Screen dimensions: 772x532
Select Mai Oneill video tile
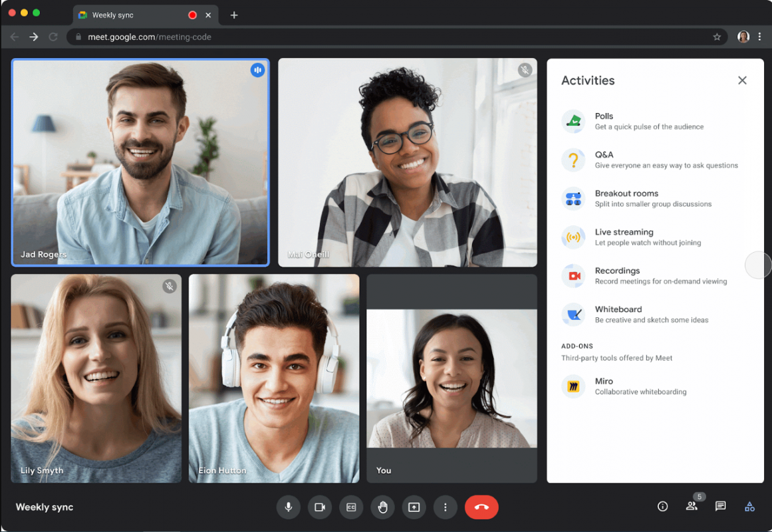point(408,162)
